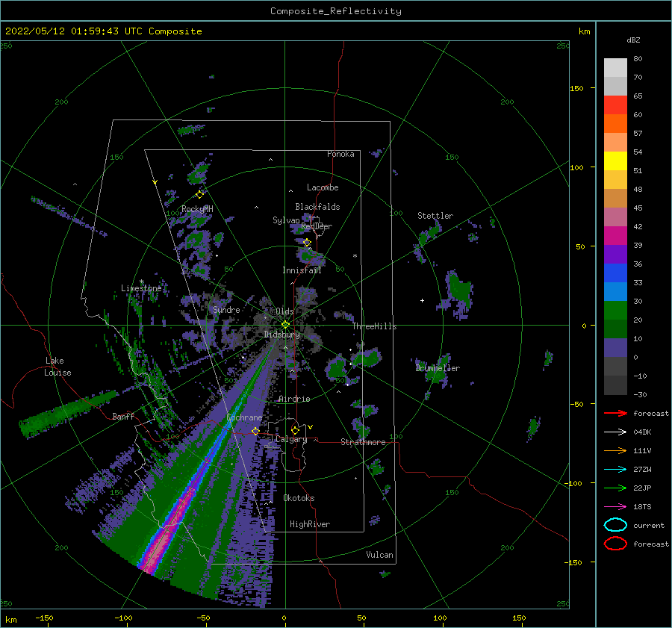This screenshot has width=672, height=628.
Task: Click the Olds town label
Action: [284, 311]
